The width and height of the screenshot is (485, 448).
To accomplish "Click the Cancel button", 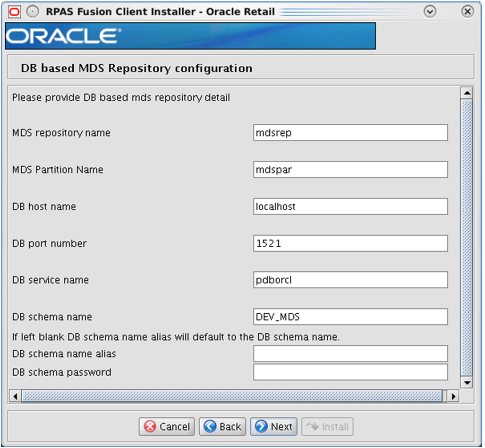I will point(167,427).
